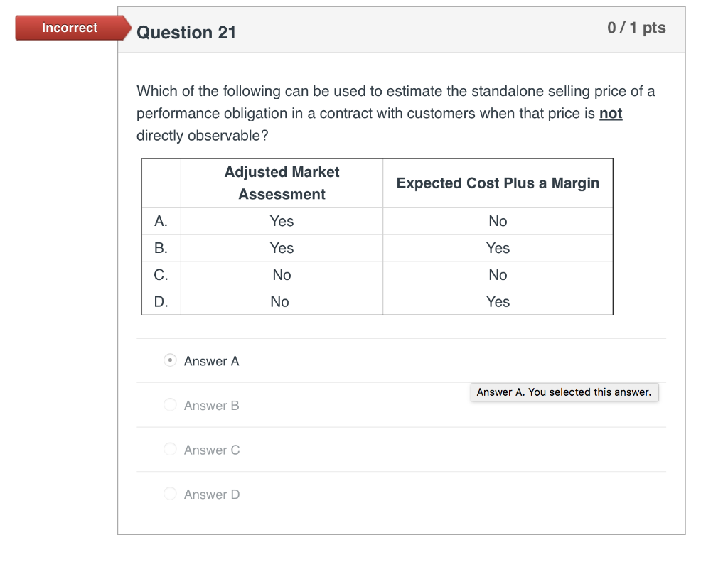Click the 0/1 pts score label
This screenshot has width=728, height=567.
click(x=636, y=28)
